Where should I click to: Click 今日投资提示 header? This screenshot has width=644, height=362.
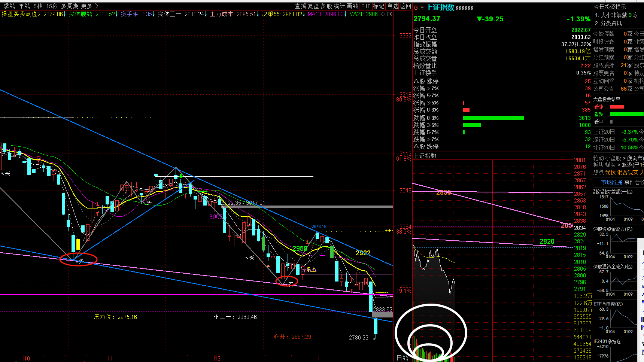pos(610,7)
